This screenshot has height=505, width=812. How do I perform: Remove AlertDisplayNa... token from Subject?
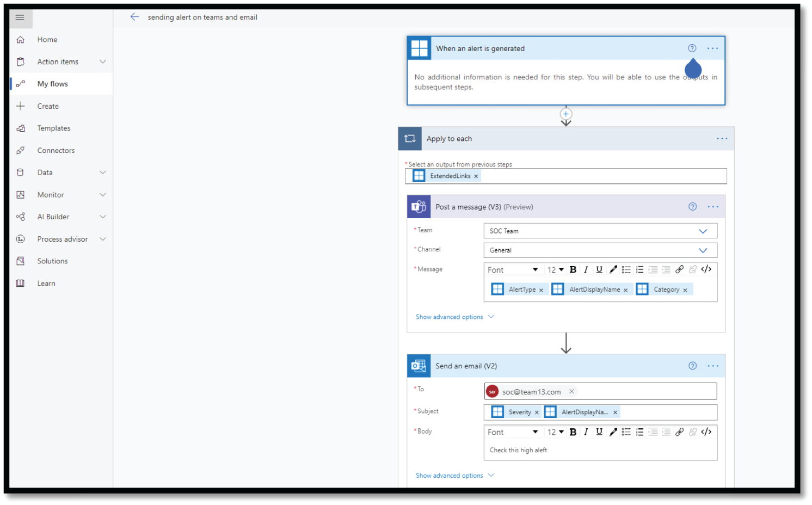(x=615, y=412)
